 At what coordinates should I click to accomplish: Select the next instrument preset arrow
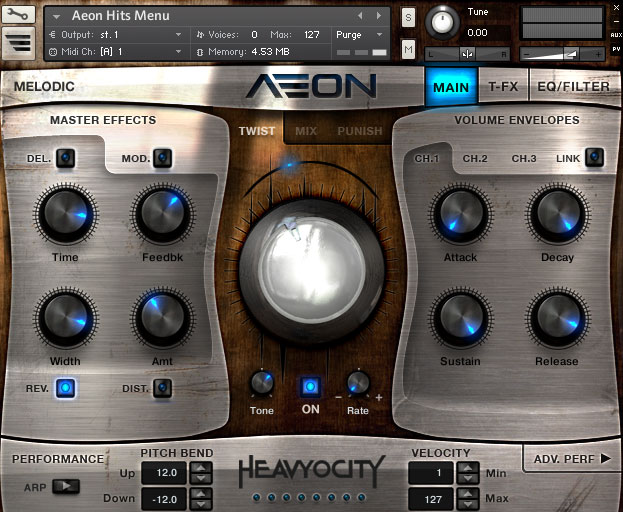388,16
